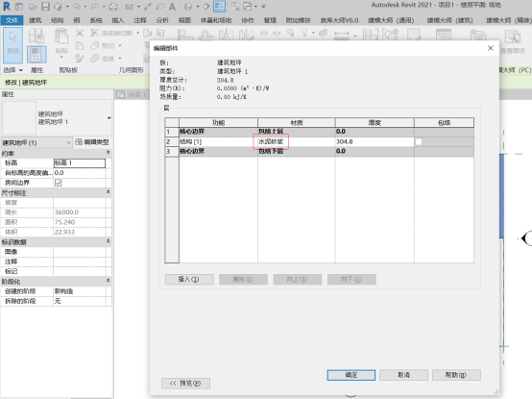The width and height of the screenshot is (532, 399).
Task: Collapse the 尺寸标注 section in Properties
Action: point(108,192)
